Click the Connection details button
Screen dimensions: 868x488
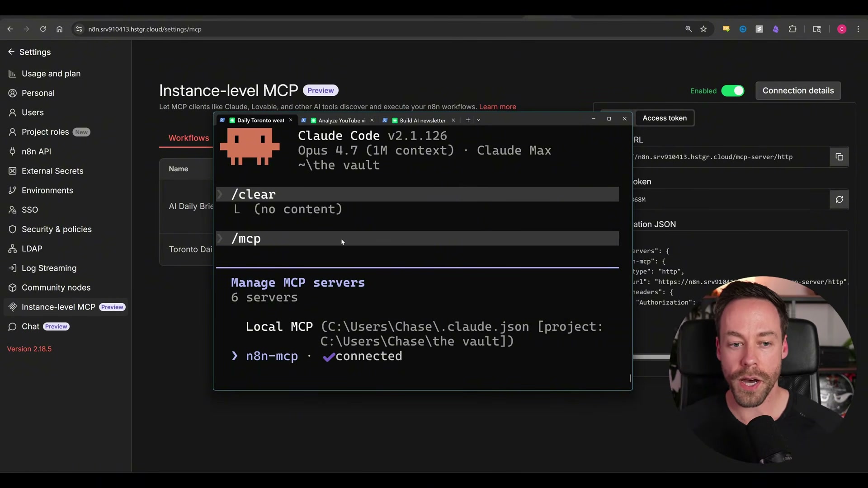point(798,91)
